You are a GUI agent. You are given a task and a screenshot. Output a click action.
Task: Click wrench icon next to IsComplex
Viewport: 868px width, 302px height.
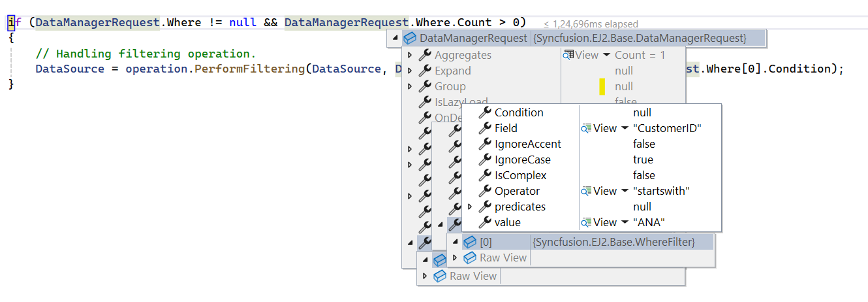[484, 175]
